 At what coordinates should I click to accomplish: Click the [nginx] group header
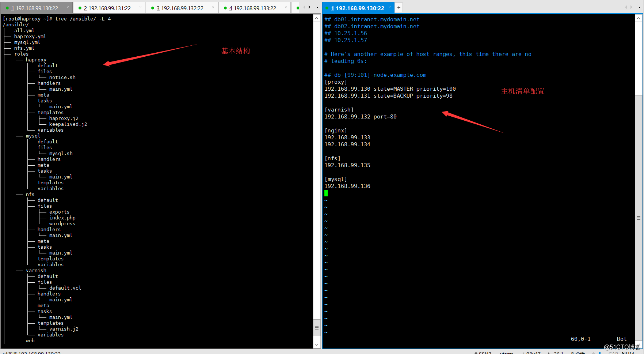point(336,131)
